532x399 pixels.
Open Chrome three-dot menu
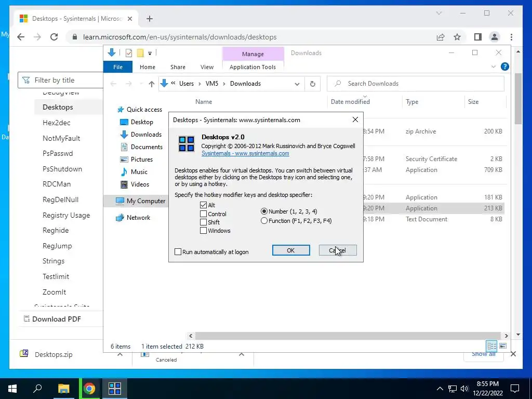coord(511,37)
